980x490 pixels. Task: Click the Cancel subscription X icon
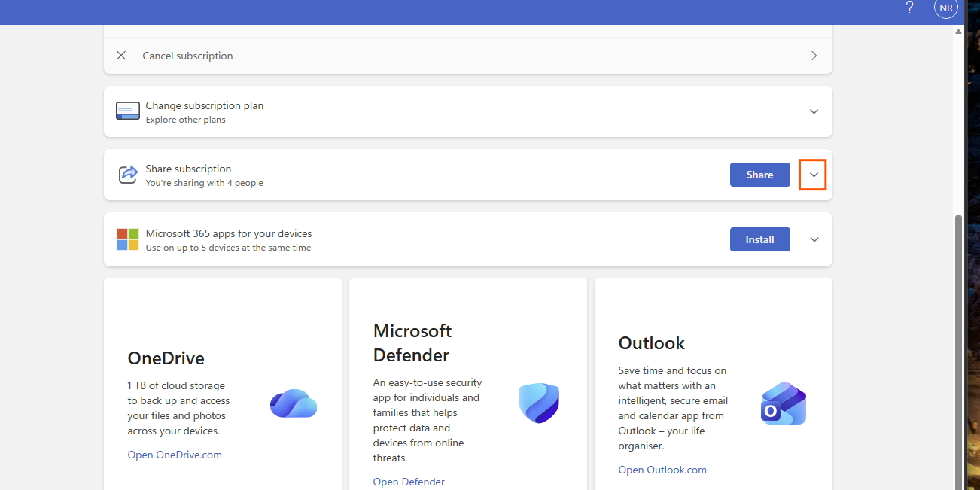[121, 56]
